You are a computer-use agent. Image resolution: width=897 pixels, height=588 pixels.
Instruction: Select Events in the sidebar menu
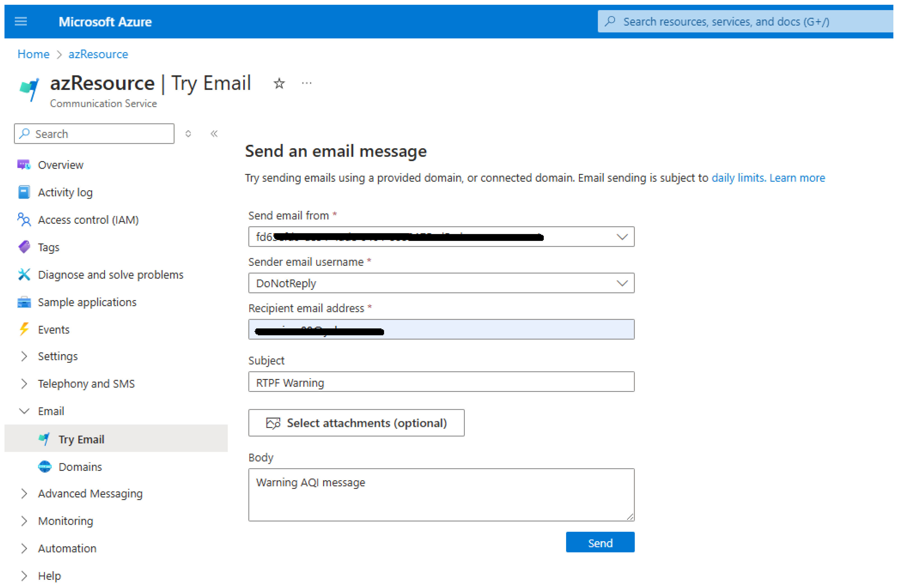pyautogui.click(x=53, y=330)
